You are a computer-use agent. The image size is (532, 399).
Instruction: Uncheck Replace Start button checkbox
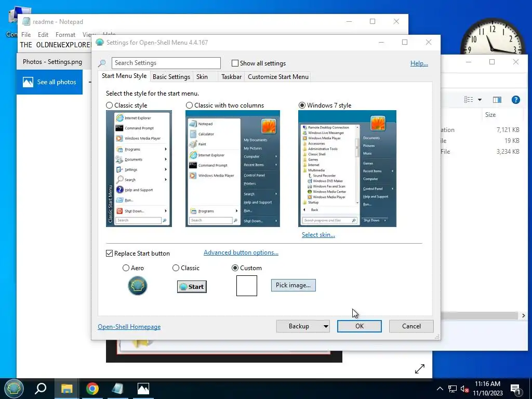[109, 254]
